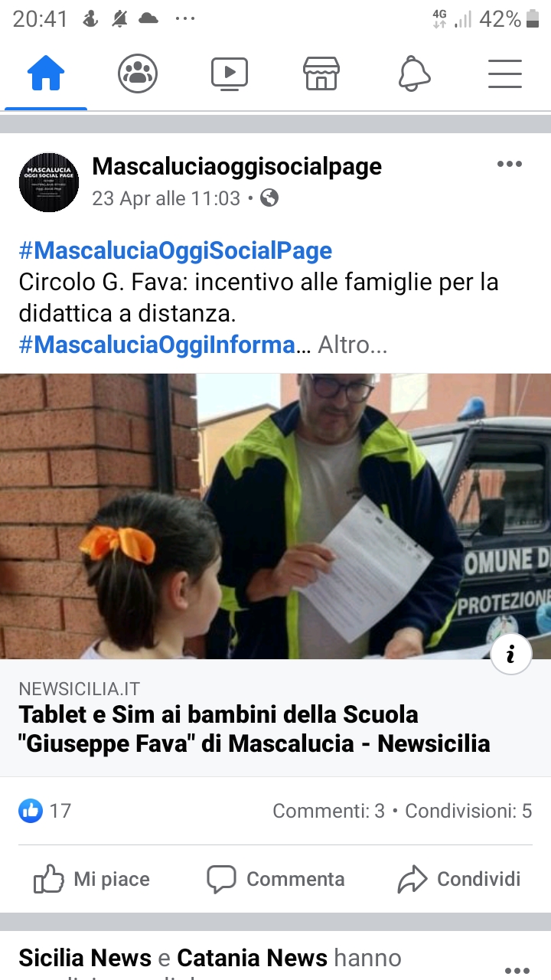Open the hamburger menu icon
551x980 pixels.
point(505,74)
